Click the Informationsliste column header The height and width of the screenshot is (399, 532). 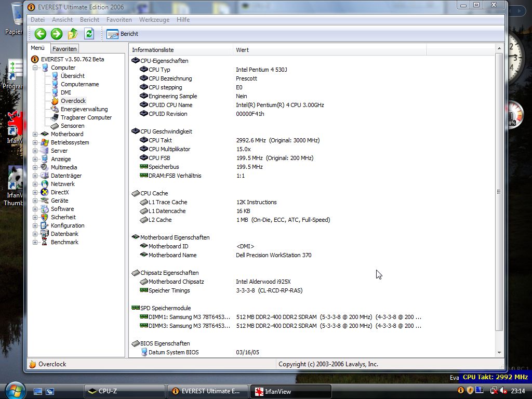coord(181,50)
